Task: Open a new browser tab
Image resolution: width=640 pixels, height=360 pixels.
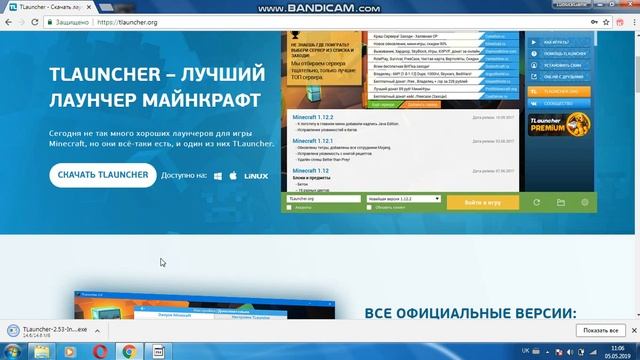Action: pos(107,7)
